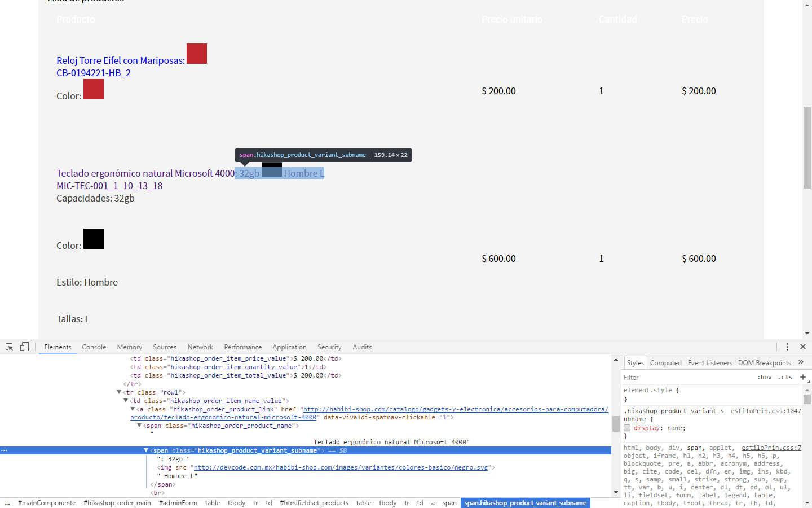
Task: Select the " Hombre L" text node
Action: coord(177,476)
